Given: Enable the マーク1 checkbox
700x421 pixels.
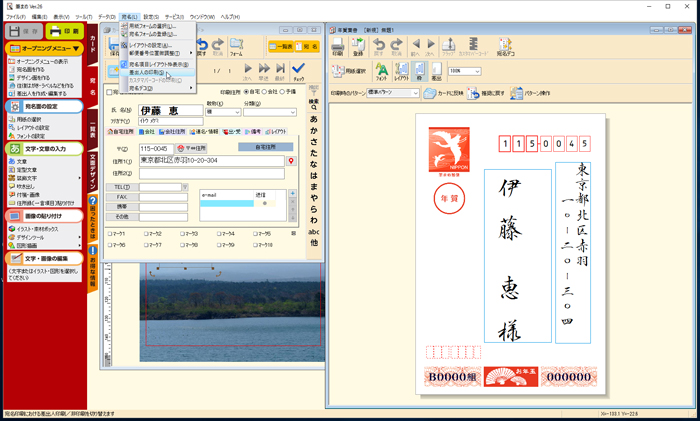Looking at the screenshot, I should (111, 234).
